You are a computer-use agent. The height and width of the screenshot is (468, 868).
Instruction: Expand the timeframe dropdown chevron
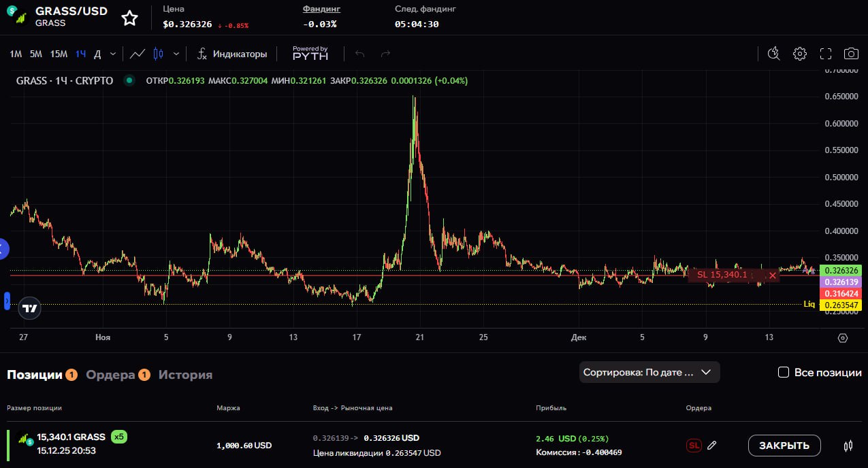113,54
